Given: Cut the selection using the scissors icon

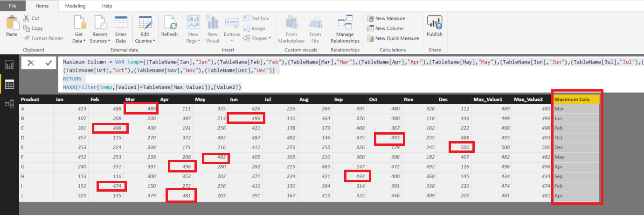Looking at the screenshot, I should pyautogui.click(x=27, y=18).
